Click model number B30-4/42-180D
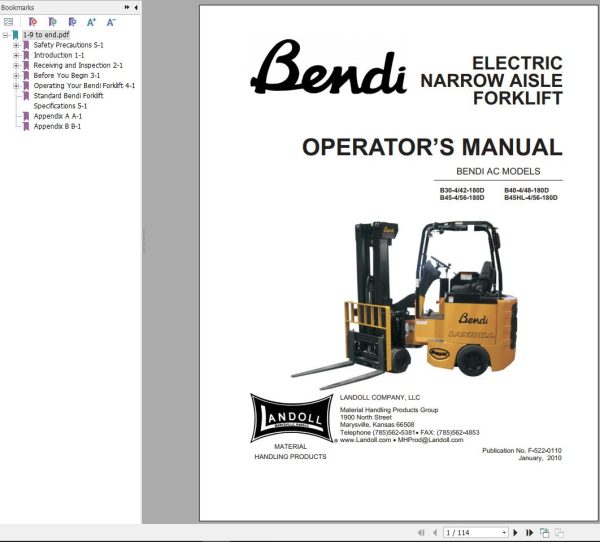Viewport: 600px width, 542px height. tap(462, 190)
